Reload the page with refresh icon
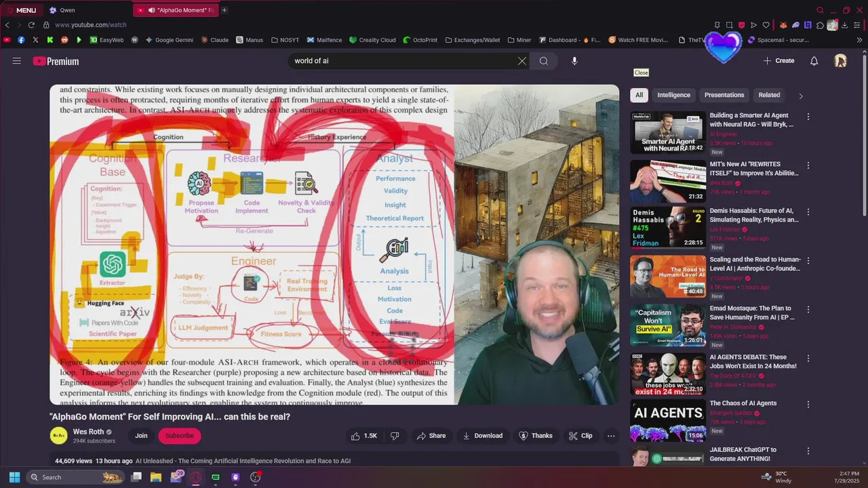 coord(31,25)
